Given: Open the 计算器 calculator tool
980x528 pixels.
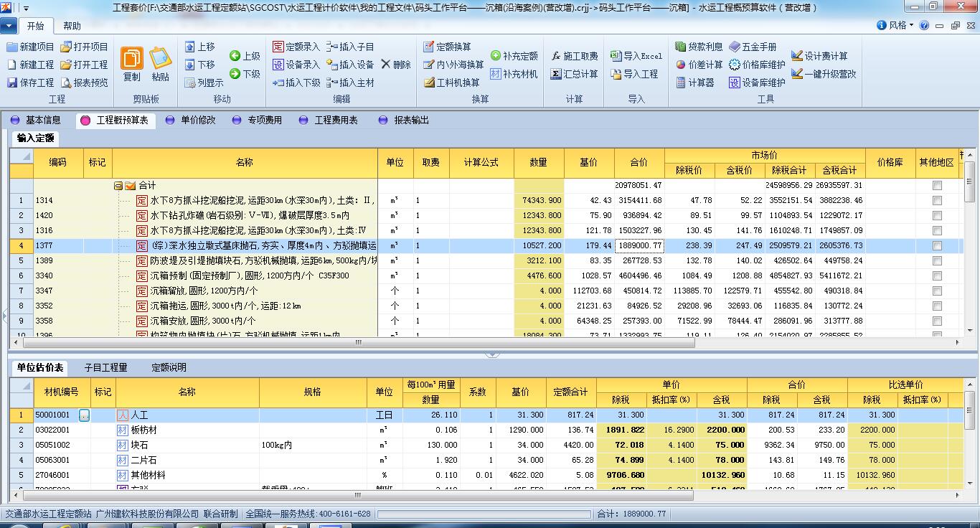Looking at the screenshot, I should pyautogui.click(x=681, y=82).
